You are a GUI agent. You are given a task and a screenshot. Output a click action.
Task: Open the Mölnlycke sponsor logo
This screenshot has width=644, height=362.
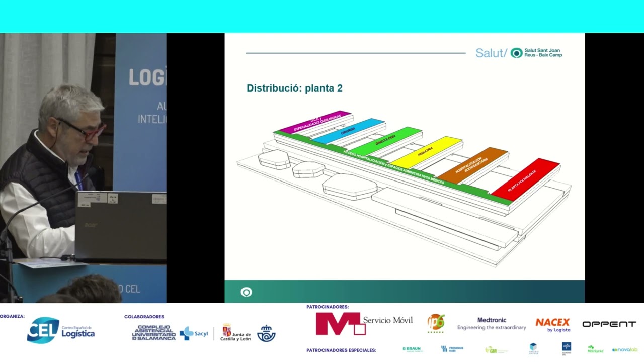(x=595, y=349)
